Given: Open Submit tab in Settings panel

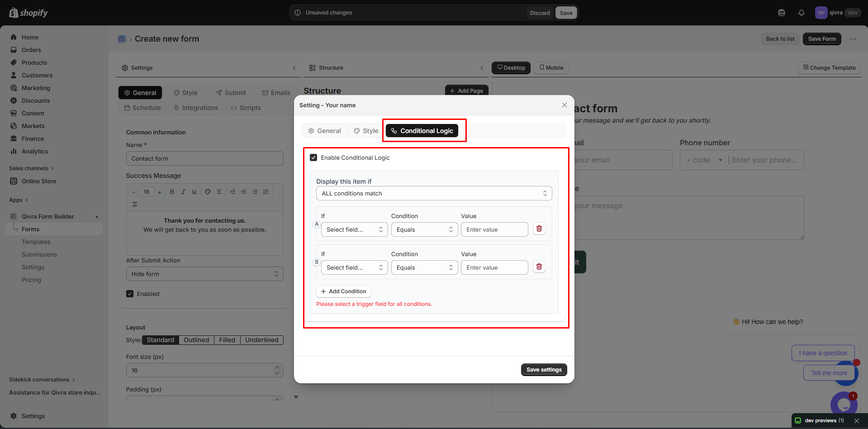Looking at the screenshot, I should pyautogui.click(x=231, y=93).
